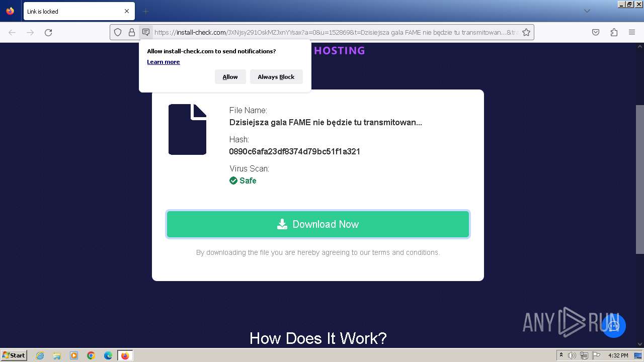Close the 'Link is locked' tab
Image resolution: width=644 pixels, height=362 pixels.
tap(127, 11)
